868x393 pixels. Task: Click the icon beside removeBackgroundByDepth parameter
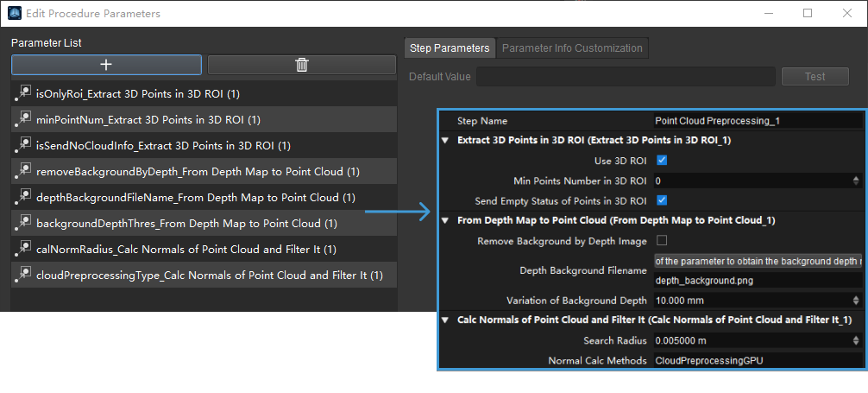[22, 171]
